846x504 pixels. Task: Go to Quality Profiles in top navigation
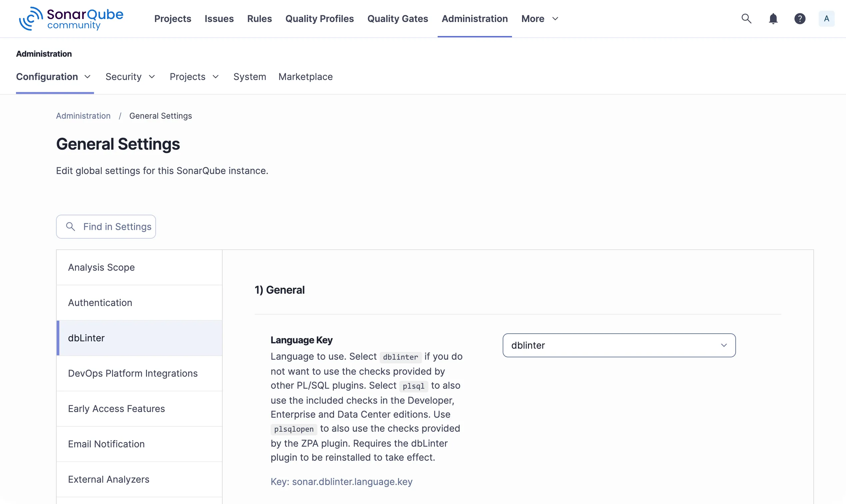tap(319, 19)
